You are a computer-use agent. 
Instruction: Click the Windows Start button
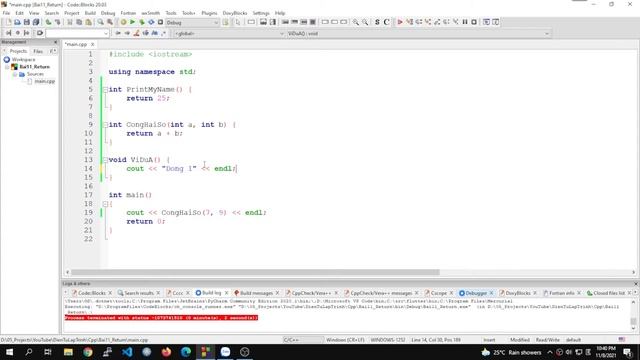pyautogui.click(x=9, y=352)
